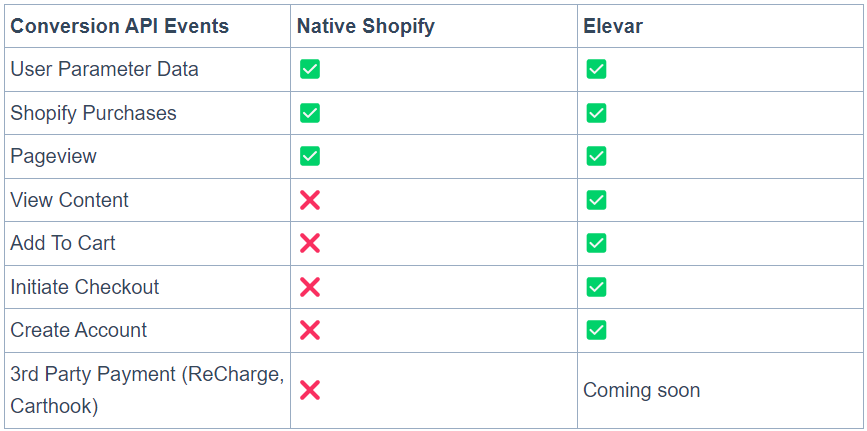Screen dimensions: 867x431
Task: Click the 3rd Party Payment (ReCharge, Carthook) label
Action: point(147,390)
